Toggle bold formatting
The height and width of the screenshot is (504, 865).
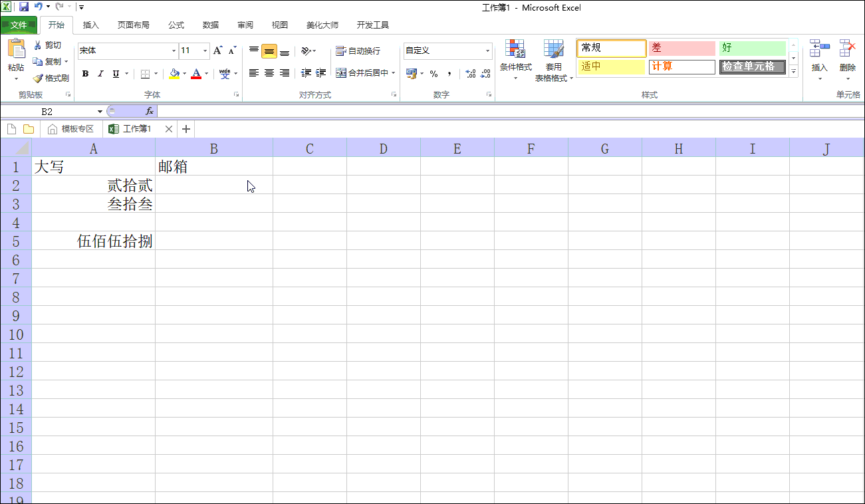pos(85,74)
